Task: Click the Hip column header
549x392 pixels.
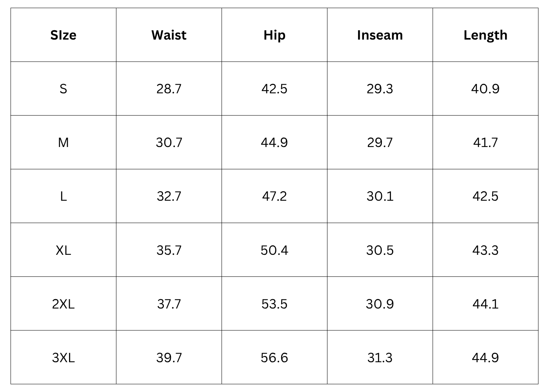Action: [x=274, y=35]
